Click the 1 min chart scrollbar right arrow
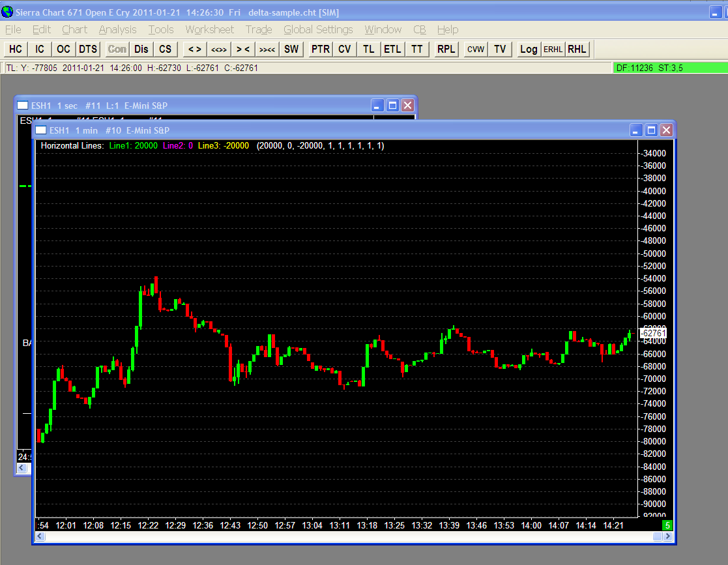 coord(667,536)
